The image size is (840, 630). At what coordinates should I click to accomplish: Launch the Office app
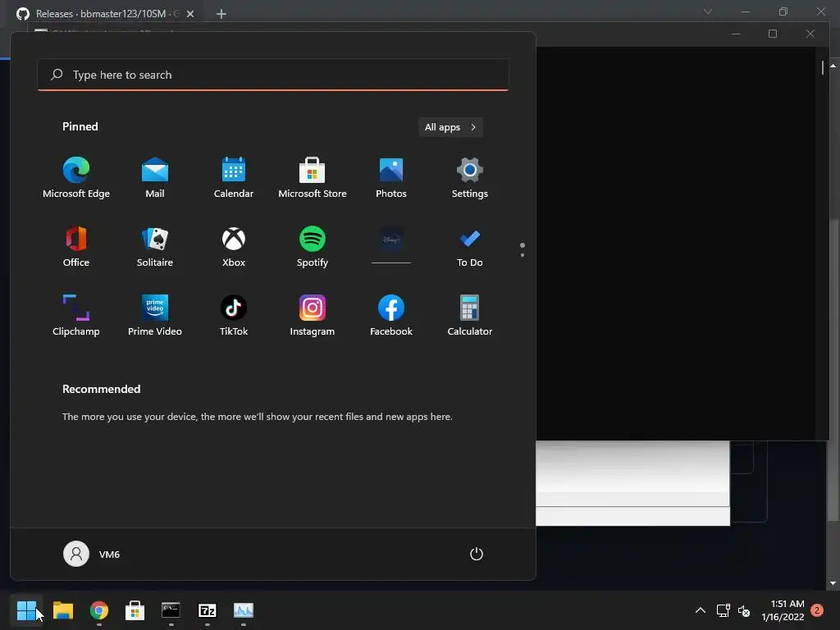(x=76, y=247)
